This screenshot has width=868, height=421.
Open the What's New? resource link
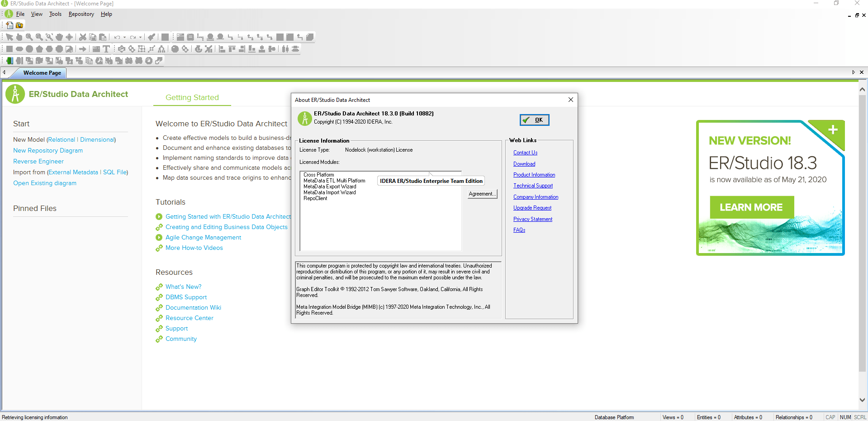tap(183, 287)
